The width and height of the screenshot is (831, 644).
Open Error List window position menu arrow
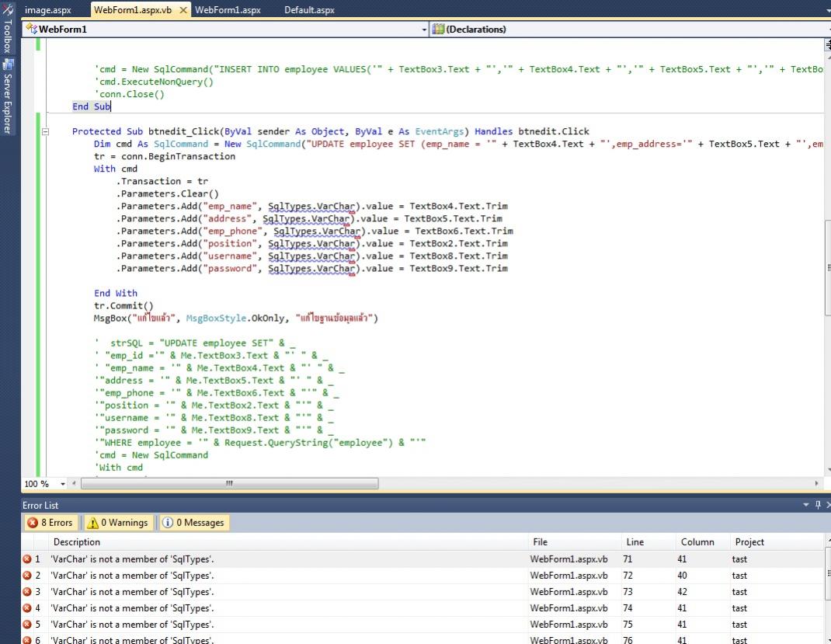pos(806,505)
